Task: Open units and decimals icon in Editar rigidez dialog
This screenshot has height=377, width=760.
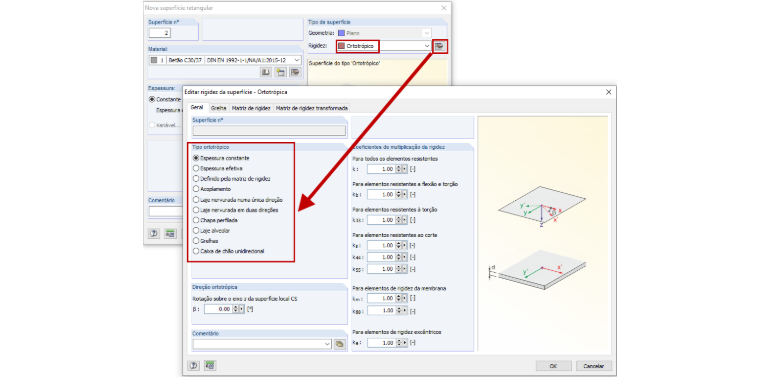Action: pyautogui.click(x=209, y=366)
